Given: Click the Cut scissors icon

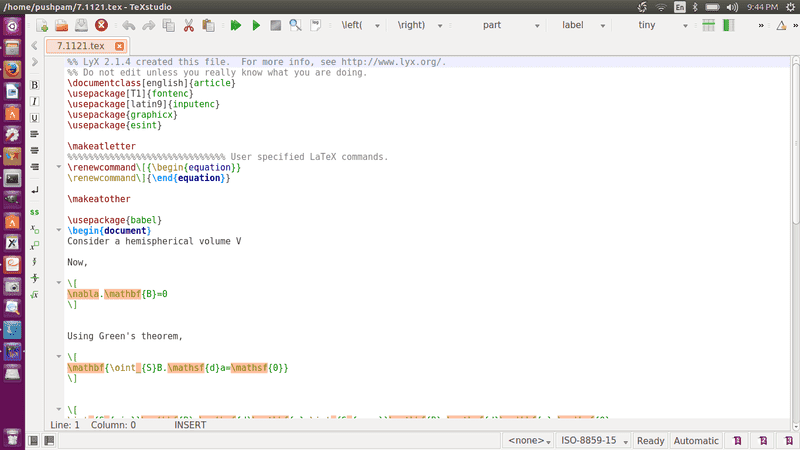Looking at the screenshot, I should 189,24.
